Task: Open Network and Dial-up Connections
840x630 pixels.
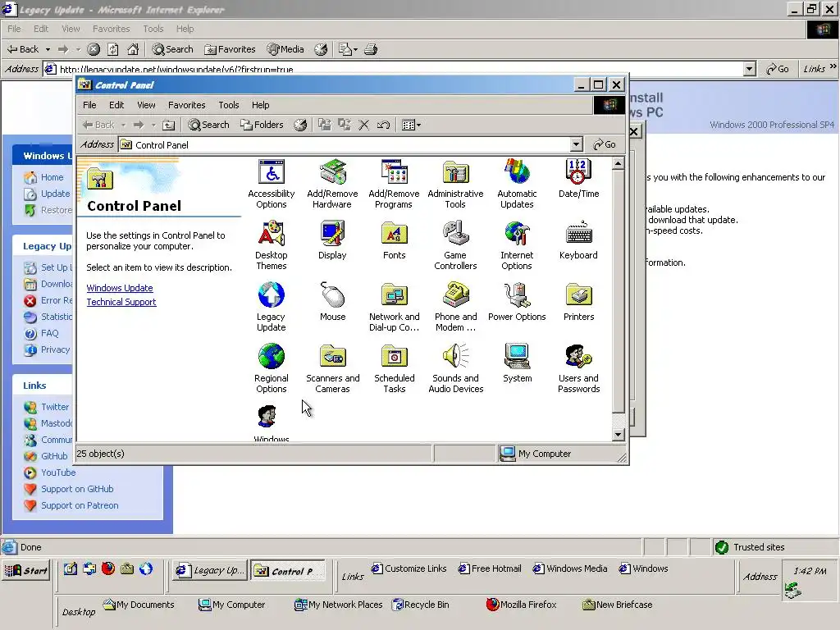Action: (x=395, y=307)
